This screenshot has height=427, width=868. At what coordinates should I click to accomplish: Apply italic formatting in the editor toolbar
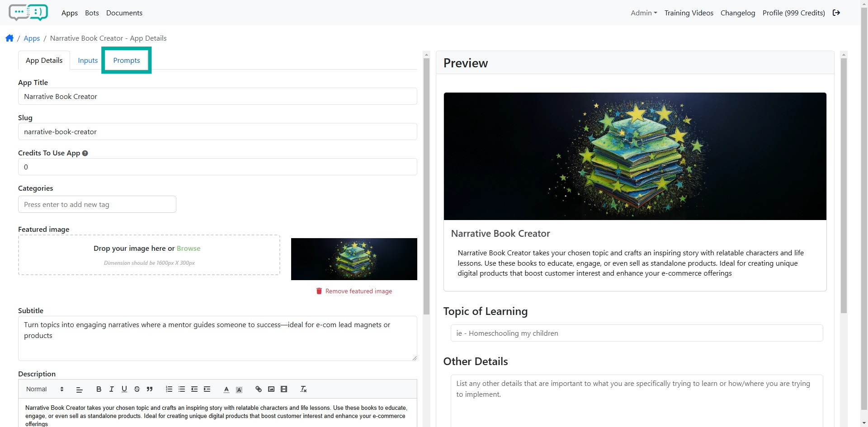coord(111,389)
